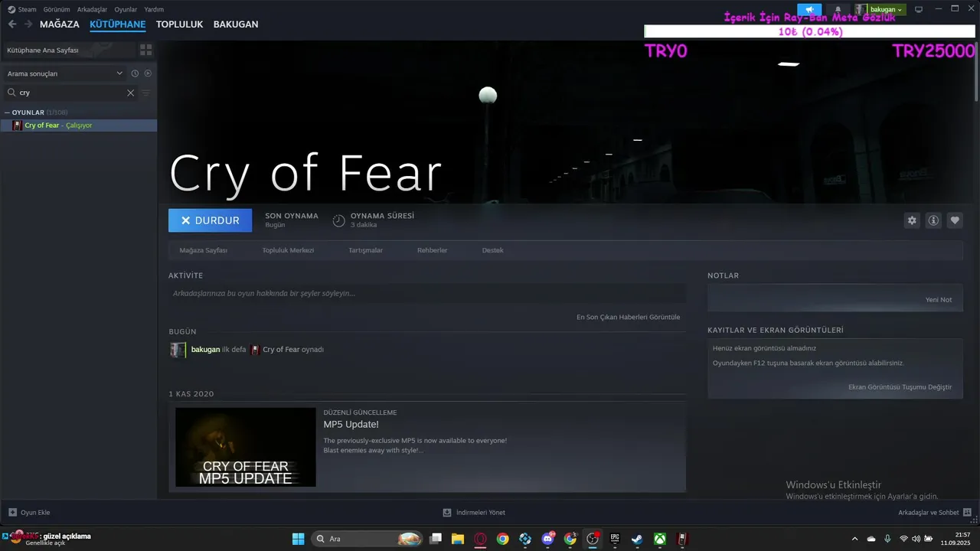Click Ekran Görüntüsü Tuşumu Değiştir
The height and width of the screenshot is (551, 980).
(900, 387)
